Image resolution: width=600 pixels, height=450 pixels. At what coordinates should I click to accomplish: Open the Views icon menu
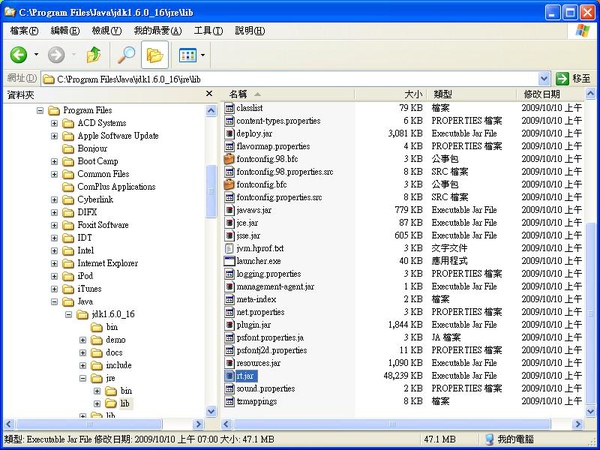pos(188,55)
